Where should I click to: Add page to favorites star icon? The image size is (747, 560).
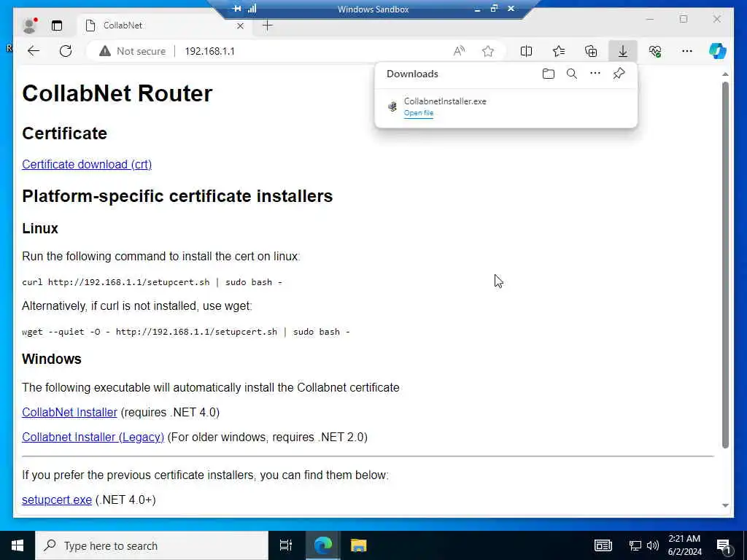[x=488, y=51]
